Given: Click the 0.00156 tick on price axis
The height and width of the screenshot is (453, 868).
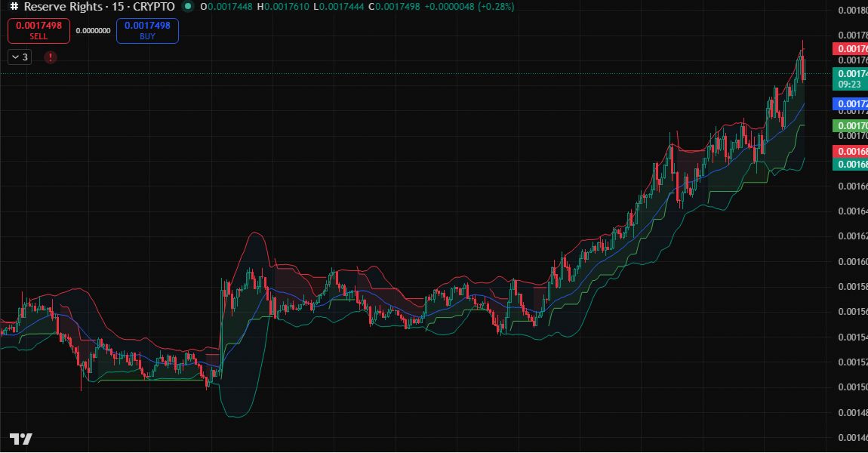Looking at the screenshot, I should [x=852, y=311].
